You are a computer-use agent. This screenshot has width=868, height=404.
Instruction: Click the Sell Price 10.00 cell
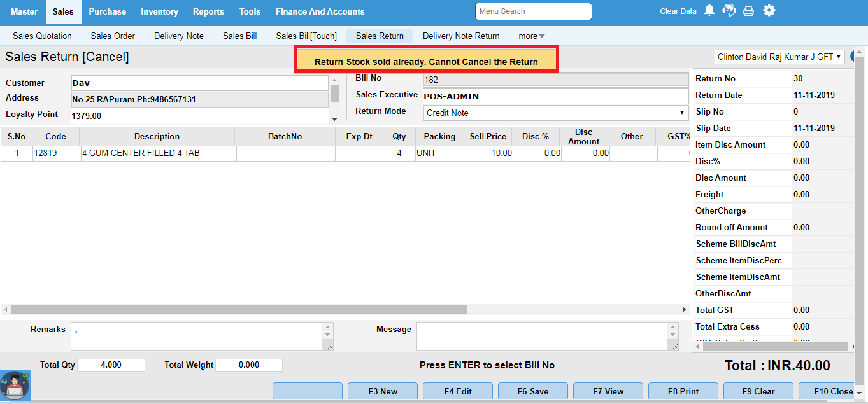[488, 153]
